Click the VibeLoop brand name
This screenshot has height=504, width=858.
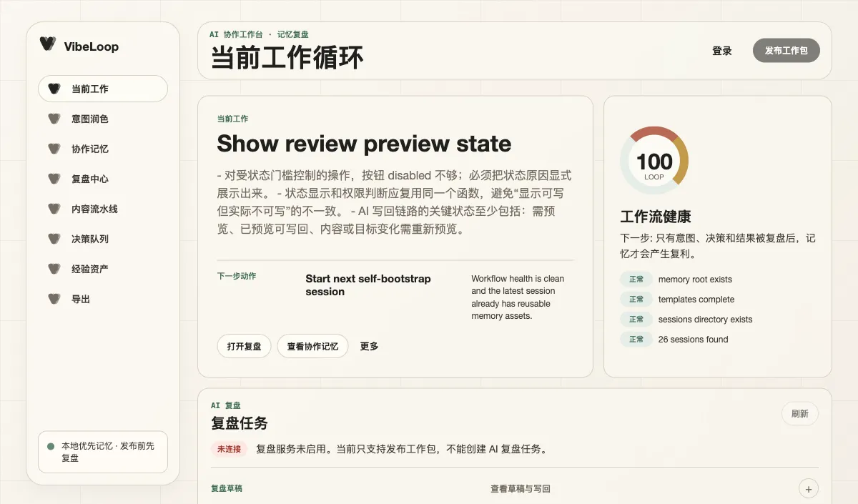91,46
